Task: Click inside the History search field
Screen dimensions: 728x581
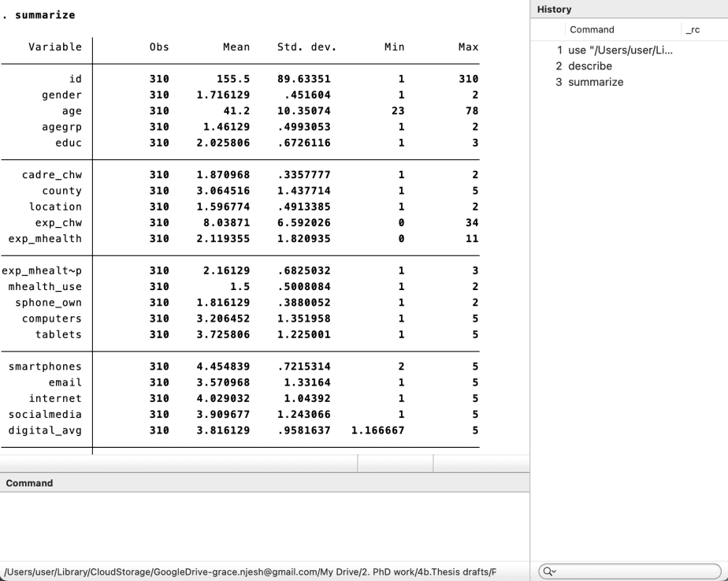Action: pyautogui.click(x=630, y=570)
